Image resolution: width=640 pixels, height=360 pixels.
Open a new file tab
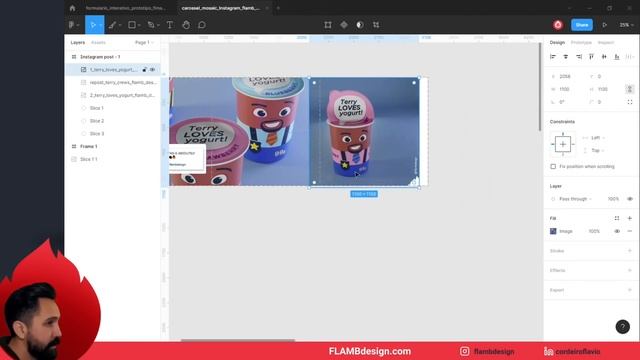[x=278, y=8]
